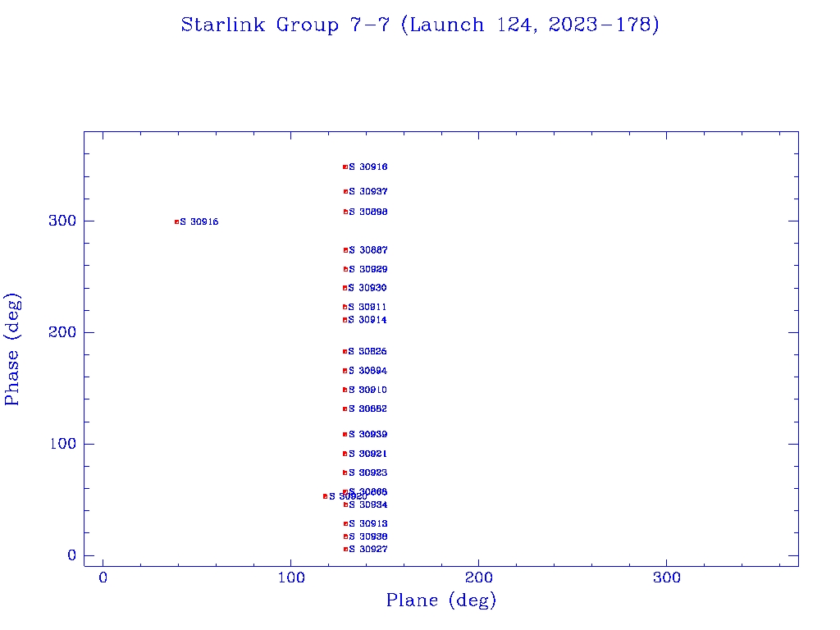The width and height of the screenshot is (840, 630).
Task: Select the S 30910 satellite label
Action: coord(368,390)
